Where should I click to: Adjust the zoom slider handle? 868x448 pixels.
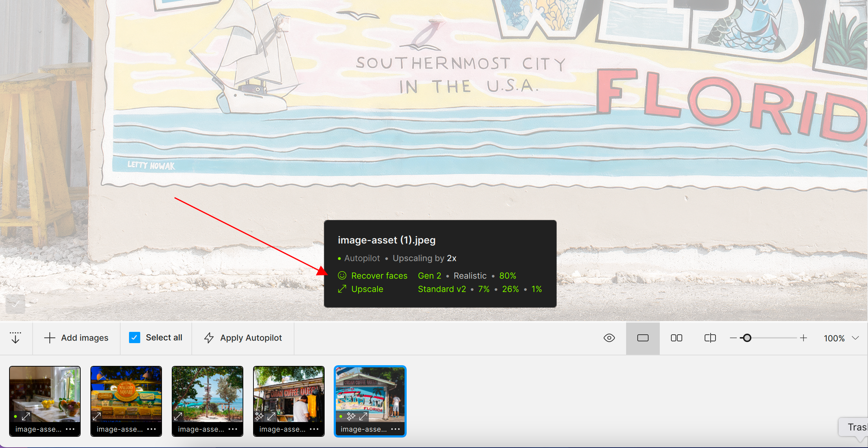pyautogui.click(x=747, y=338)
